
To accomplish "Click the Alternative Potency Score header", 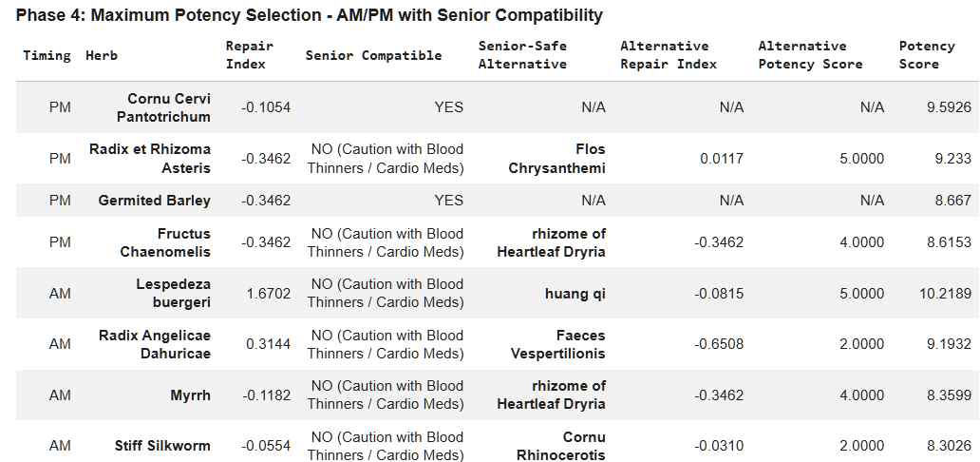I will click(810, 55).
